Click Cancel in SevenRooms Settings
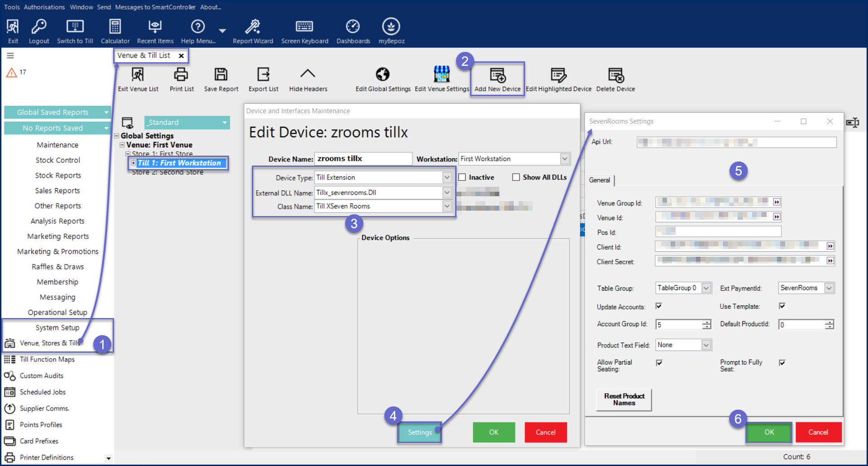This screenshot has height=466, width=868. (818, 432)
